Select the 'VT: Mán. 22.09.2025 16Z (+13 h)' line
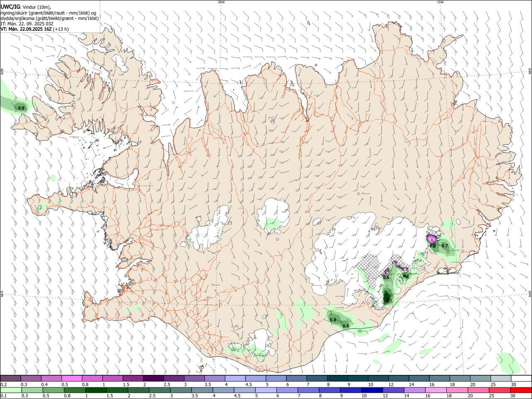 (x=34, y=29)
